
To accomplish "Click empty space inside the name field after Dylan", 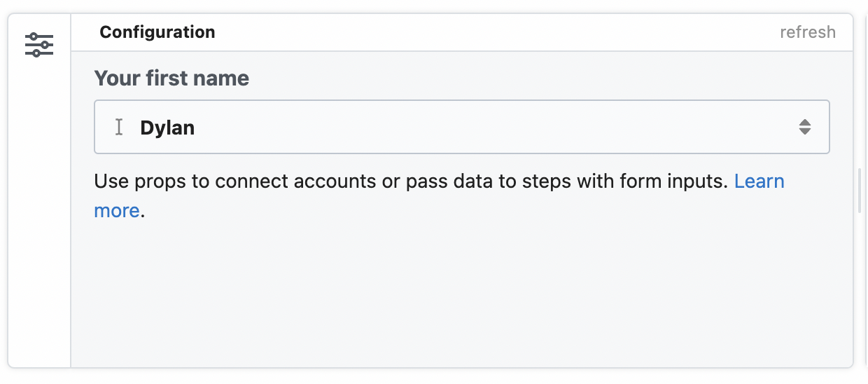I will tap(490, 127).
